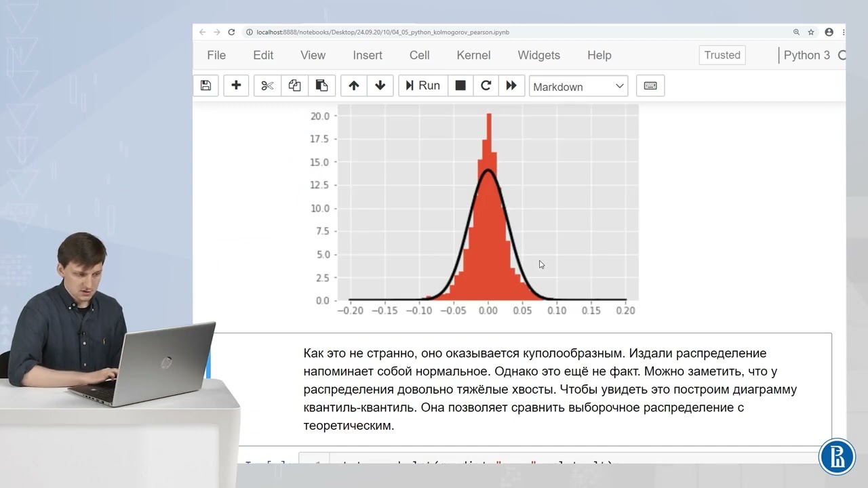Go back in the browser
The height and width of the screenshot is (488, 868).
[202, 32]
